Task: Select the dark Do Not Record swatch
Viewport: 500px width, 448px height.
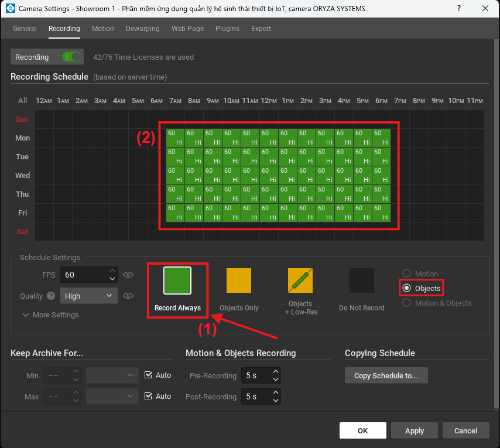Action: tap(362, 281)
